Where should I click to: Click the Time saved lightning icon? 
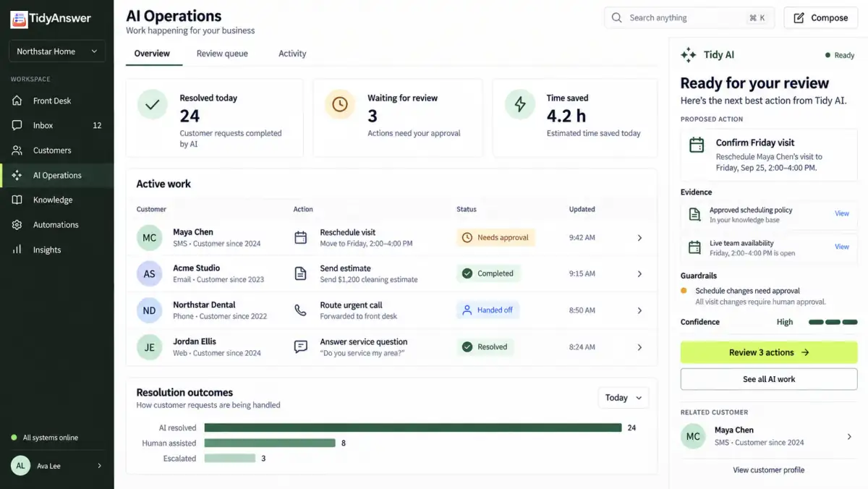(519, 105)
